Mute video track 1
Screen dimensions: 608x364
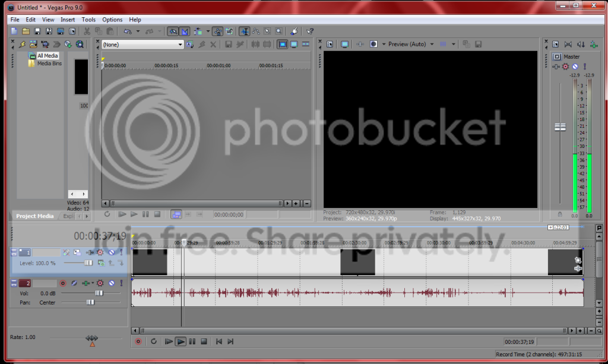coord(112,252)
